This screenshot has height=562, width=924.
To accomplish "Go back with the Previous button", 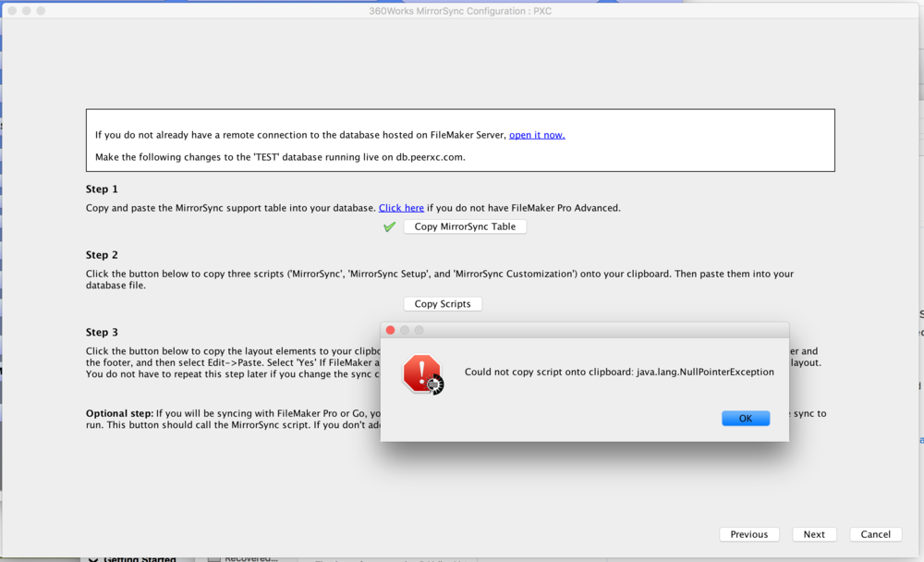I will [749, 534].
